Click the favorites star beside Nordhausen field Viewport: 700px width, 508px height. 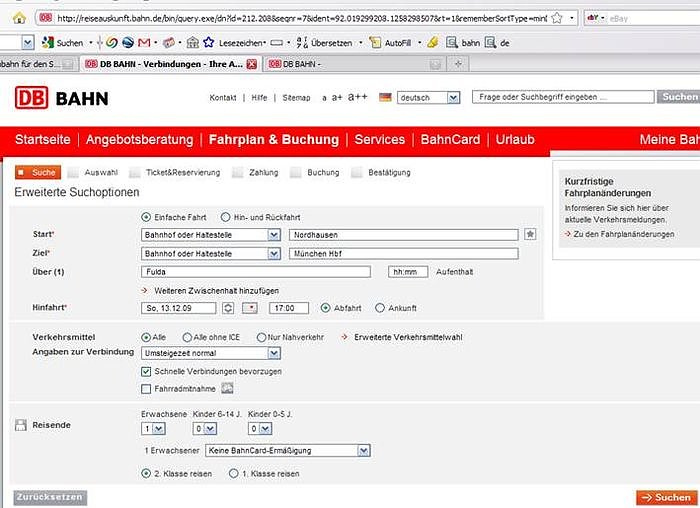point(530,234)
